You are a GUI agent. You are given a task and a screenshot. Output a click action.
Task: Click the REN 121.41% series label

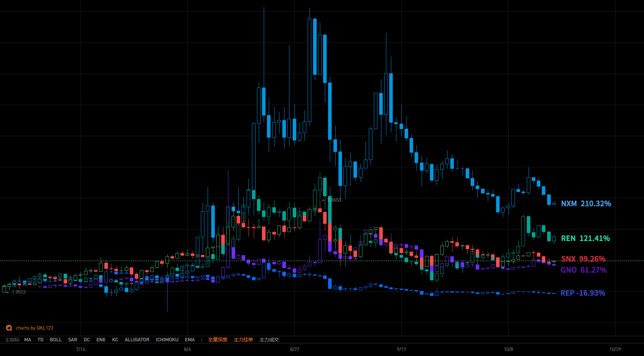(585, 238)
